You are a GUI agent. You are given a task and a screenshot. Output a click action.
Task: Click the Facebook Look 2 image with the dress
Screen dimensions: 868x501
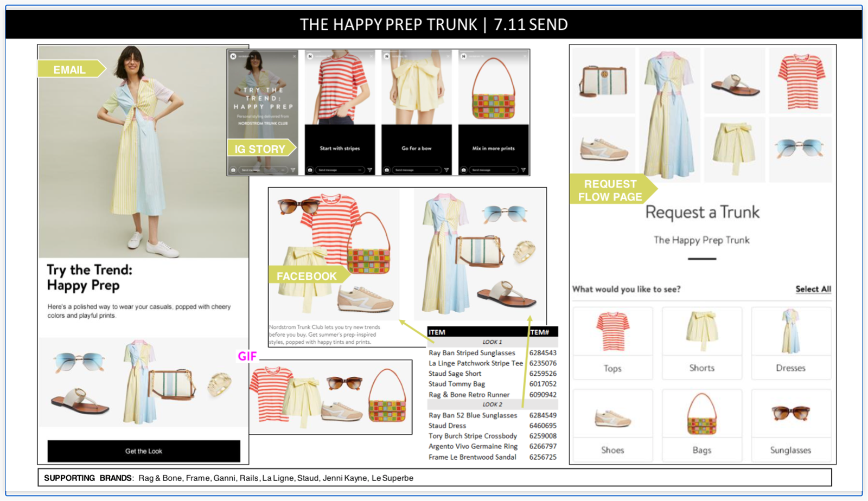pos(480,254)
